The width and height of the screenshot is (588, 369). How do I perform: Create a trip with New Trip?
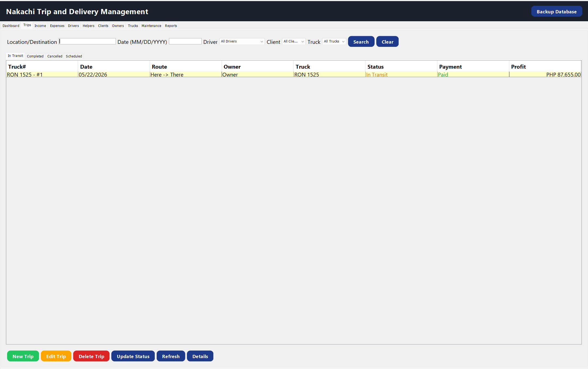click(23, 356)
